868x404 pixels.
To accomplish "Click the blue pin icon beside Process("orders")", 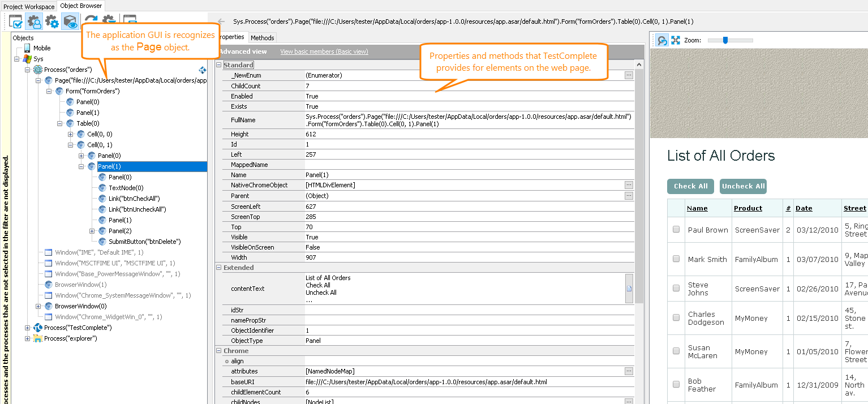I will 202,70.
